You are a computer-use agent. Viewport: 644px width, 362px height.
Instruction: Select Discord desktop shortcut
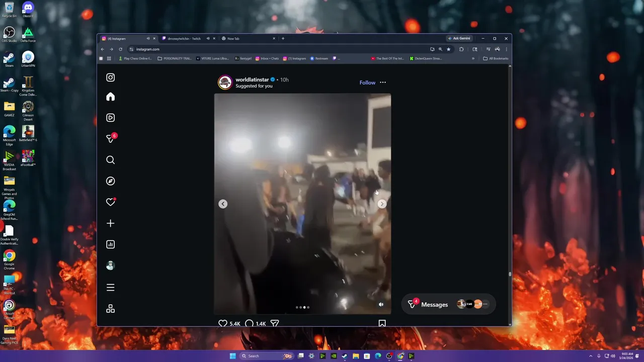[x=28, y=10]
